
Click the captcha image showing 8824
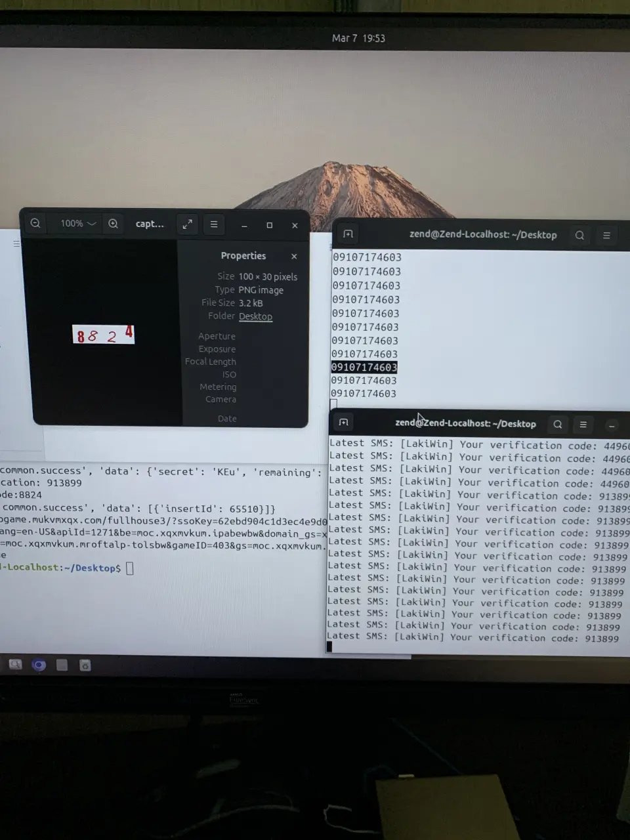coord(103,335)
